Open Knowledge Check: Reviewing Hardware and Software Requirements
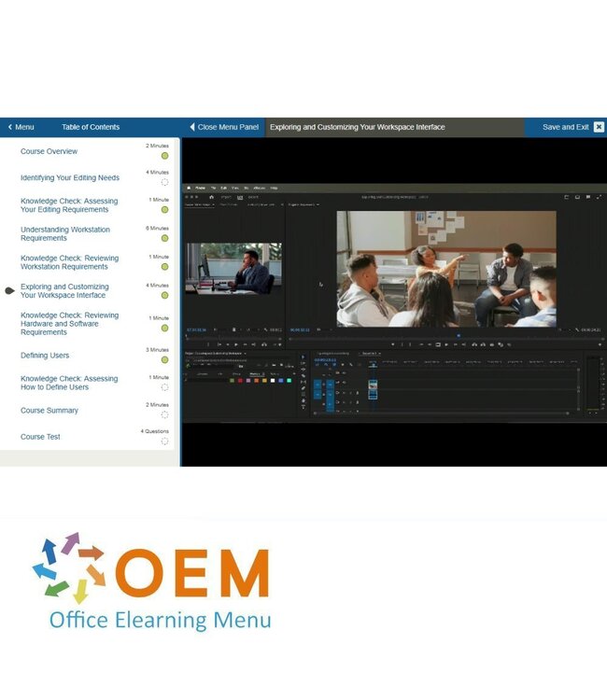Image resolution: width=607 pixels, height=700 pixels. pyautogui.click(x=70, y=324)
